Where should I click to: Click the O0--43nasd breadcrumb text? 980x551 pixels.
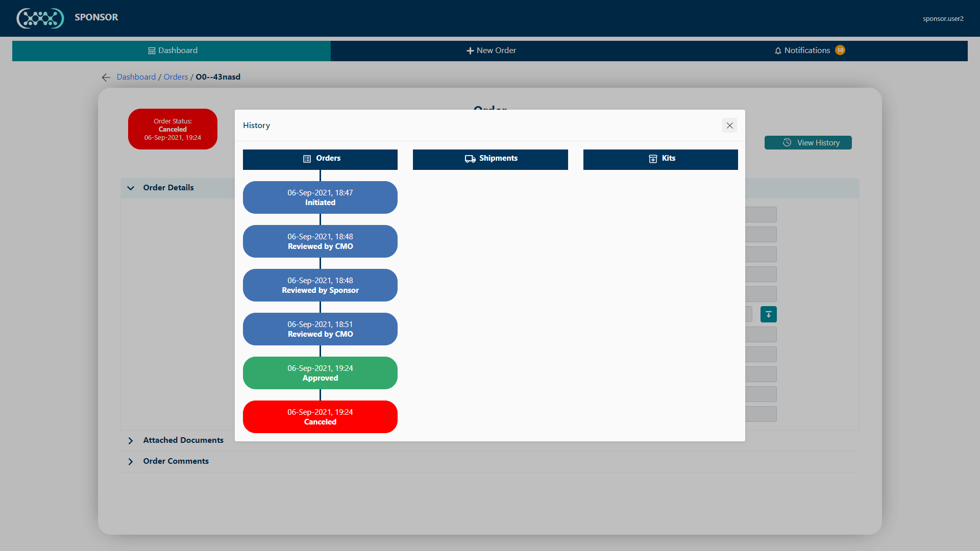(218, 77)
